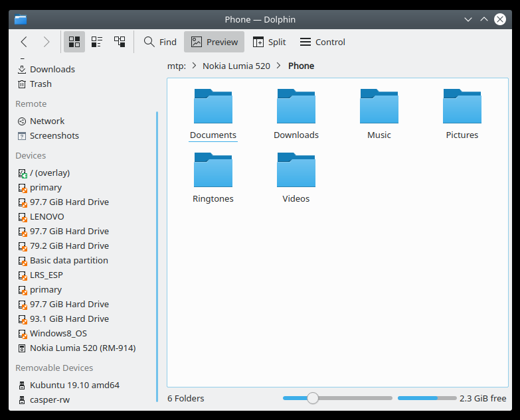Toggle Split view mode
This screenshot has height=420, width=520.
click(269, 42)
